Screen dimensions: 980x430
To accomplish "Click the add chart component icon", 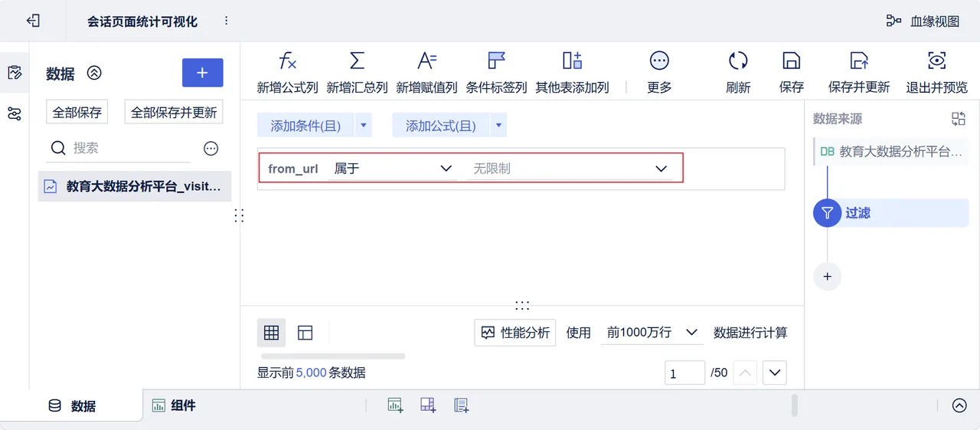I will click(x=395, y=405).
